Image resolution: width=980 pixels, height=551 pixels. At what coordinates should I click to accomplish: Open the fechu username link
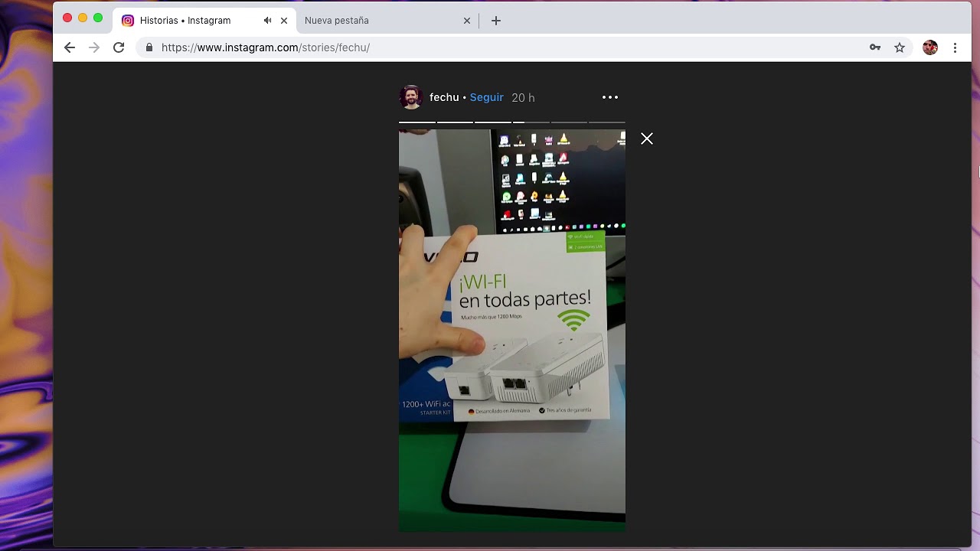(x=444, y=97)
